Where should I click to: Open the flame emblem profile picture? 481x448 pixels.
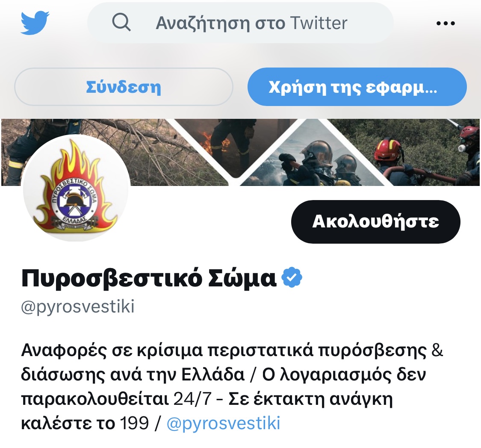tap(77, 188)
